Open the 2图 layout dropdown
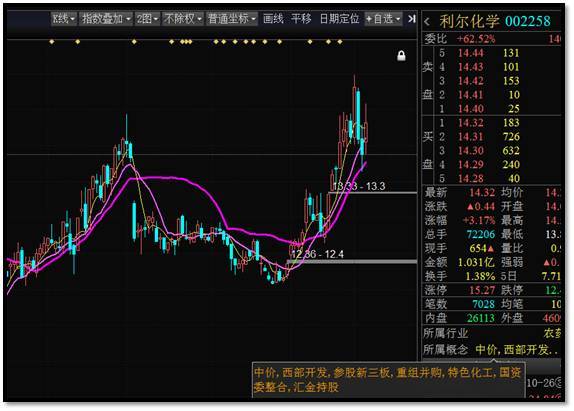 tap(147, 18)
